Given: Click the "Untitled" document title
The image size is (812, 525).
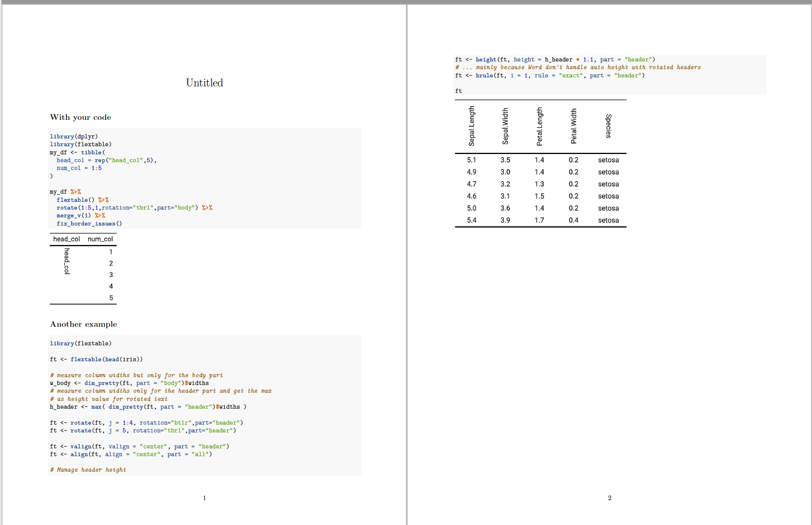Looking at the screenshot, I should click(204, 82).
